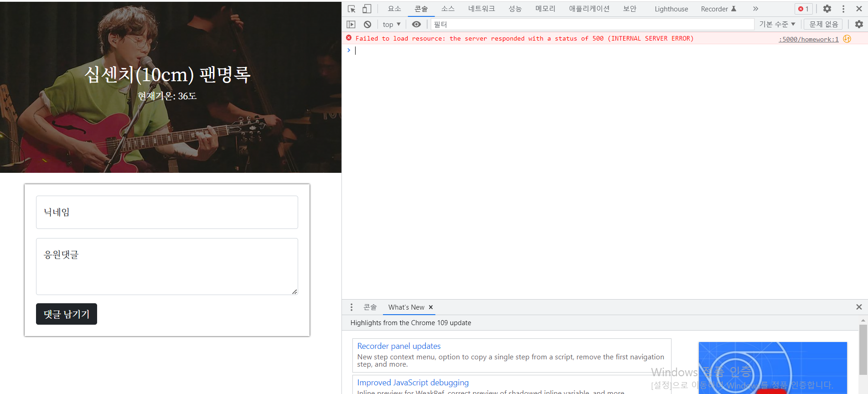Click the Highlights from the Chrome 109 update text

click(411, 323)
